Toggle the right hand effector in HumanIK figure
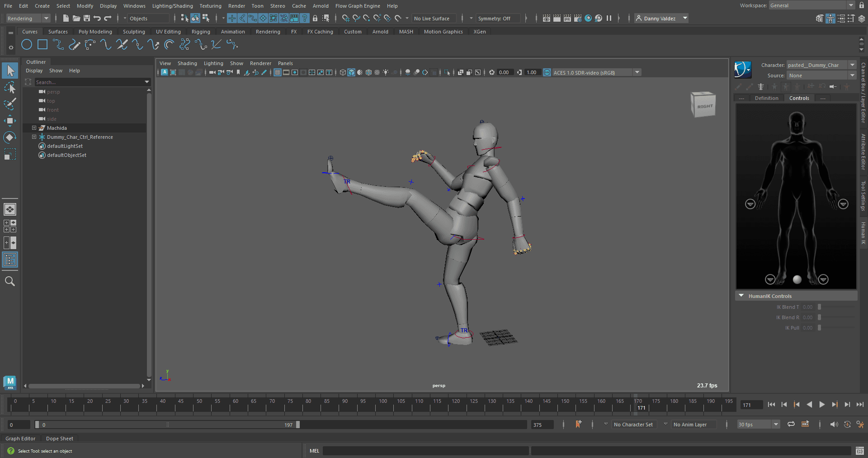The image size is (868, 458). [750, 204]
